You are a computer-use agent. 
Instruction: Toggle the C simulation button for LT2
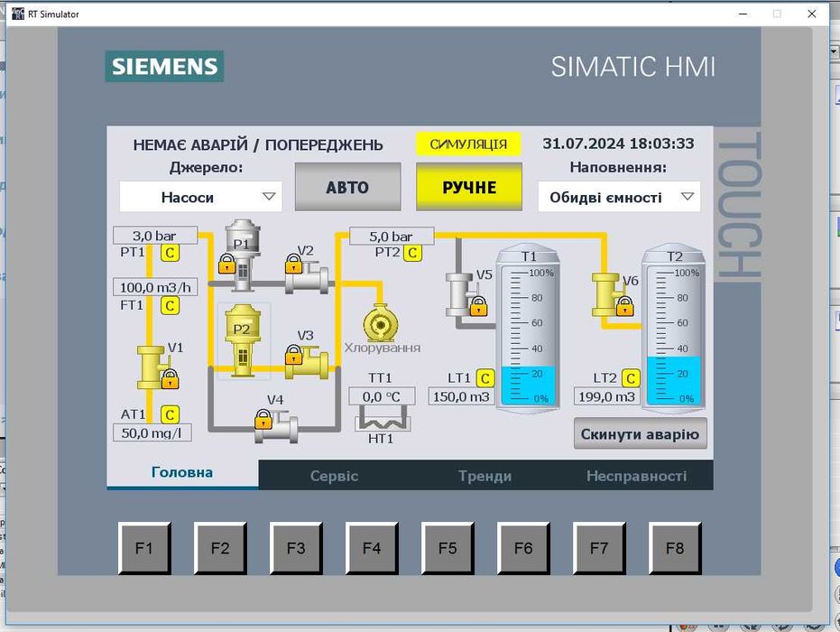pos(631,378)
